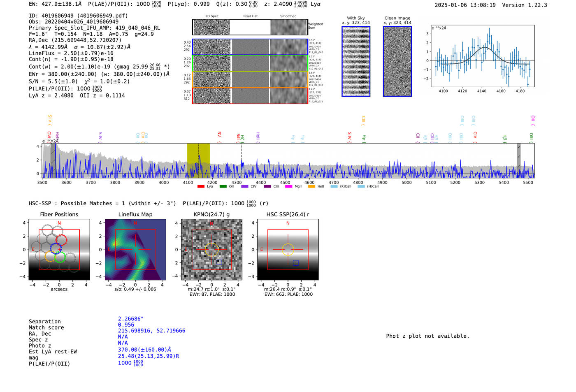Click the blue catalog square in KPNO image

pos(219,262)
